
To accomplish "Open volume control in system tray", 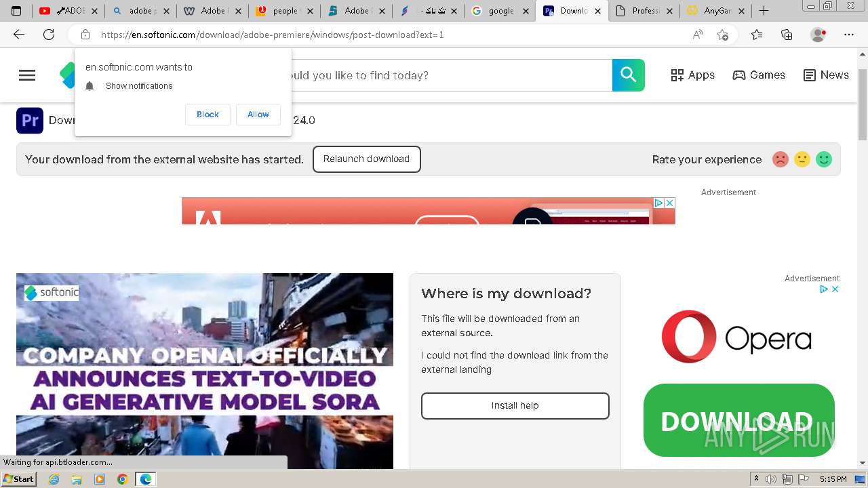I will pos(771,479).
